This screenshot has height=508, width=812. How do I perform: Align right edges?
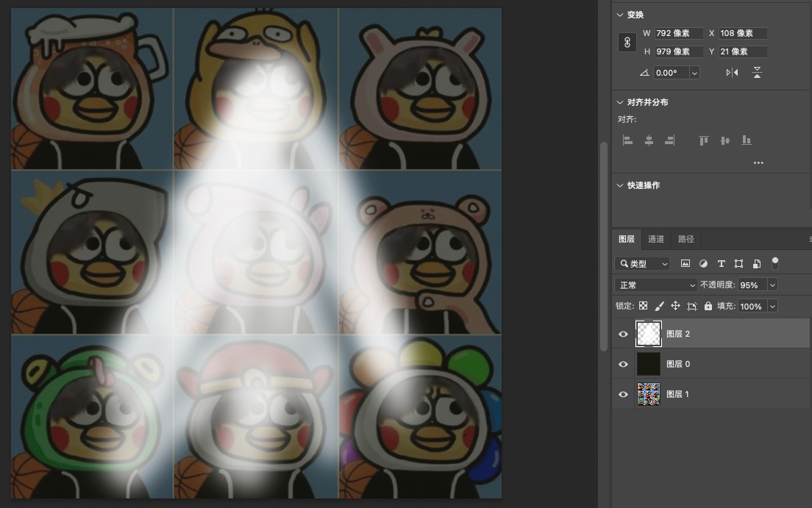[x=669, y=140]
